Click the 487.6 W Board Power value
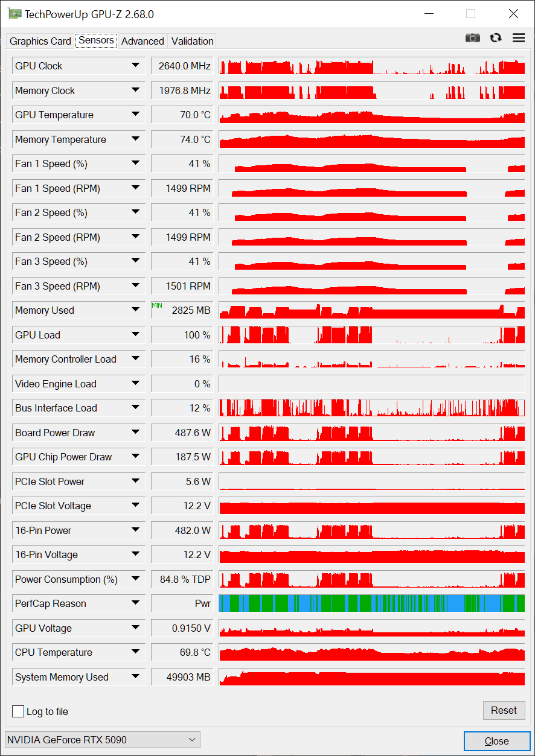This screenshot has height=756, width=535. coord(182,433)
